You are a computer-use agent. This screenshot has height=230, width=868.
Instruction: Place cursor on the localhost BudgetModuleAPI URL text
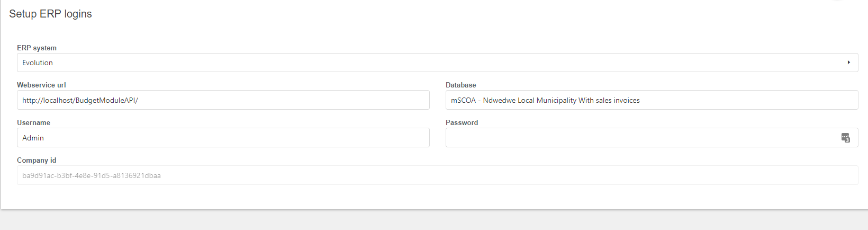[80, 100]
